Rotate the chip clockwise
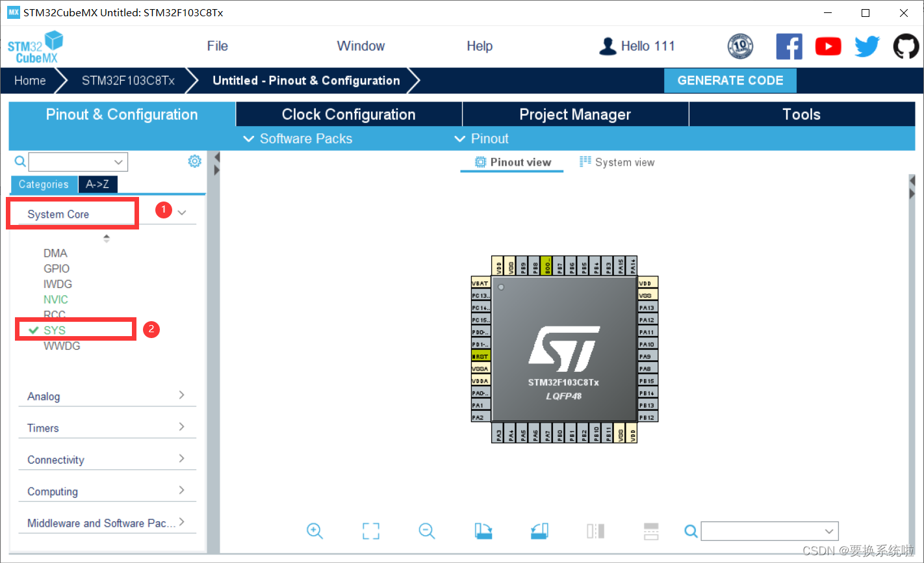The height and width of the screenshot is (563, 924). (483, 531)
